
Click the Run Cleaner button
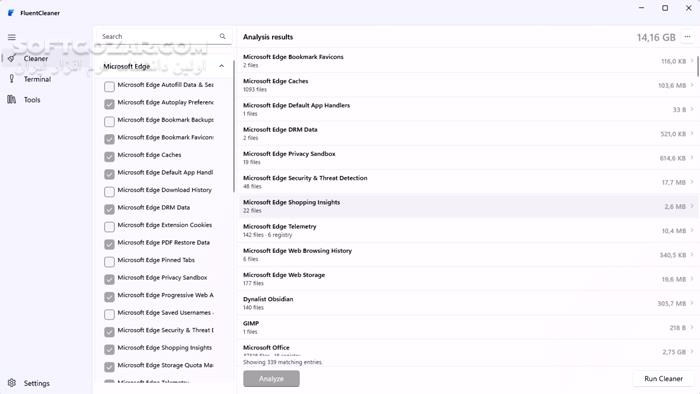(x=663, y=378)
